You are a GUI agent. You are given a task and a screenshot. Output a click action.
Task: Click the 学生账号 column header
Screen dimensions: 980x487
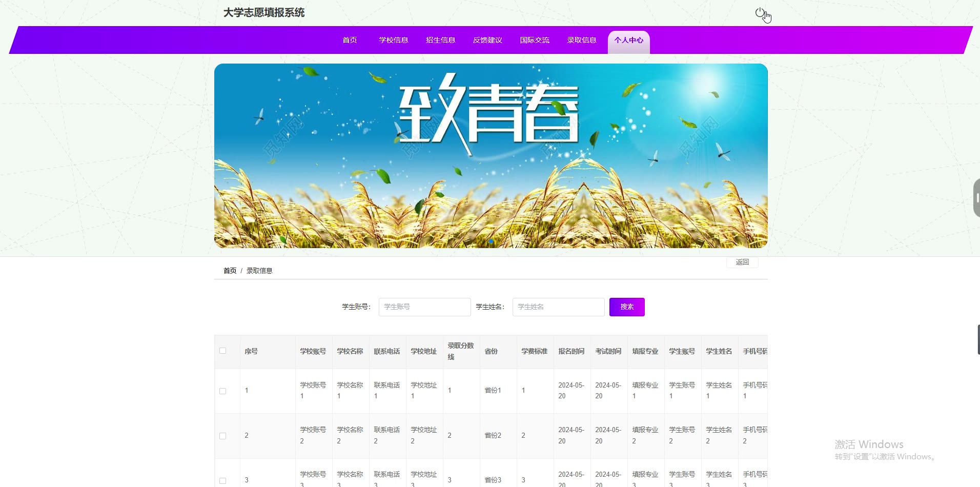pos(682,351)
